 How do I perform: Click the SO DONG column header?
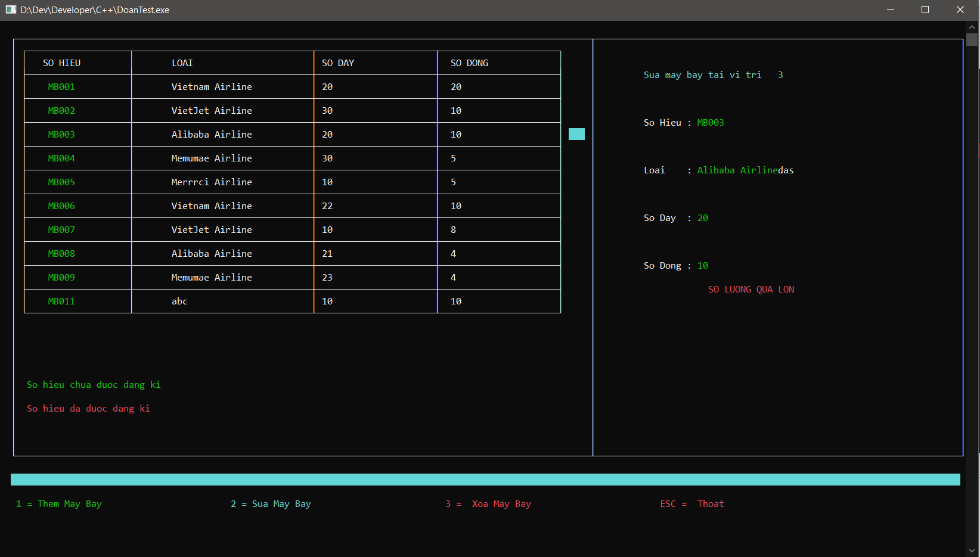click(469, 63)
